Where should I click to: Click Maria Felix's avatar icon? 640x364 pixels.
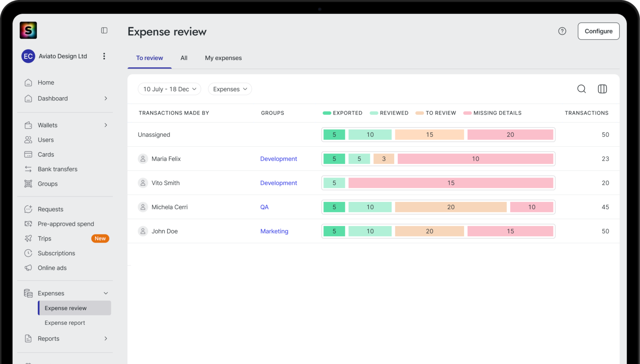(x=143, y=159)
